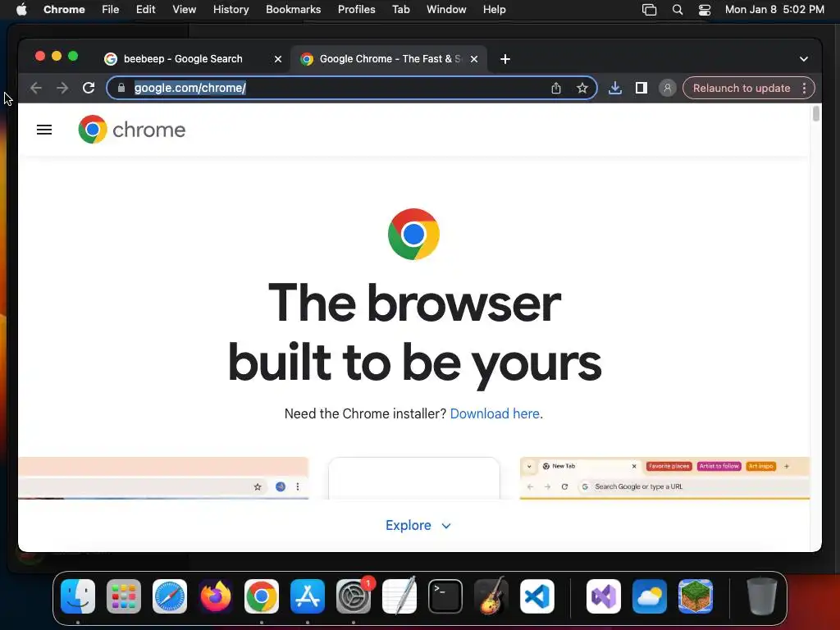Open the Apple menu

point(21,10)
